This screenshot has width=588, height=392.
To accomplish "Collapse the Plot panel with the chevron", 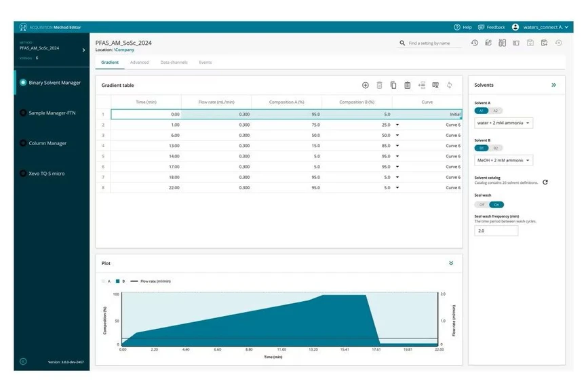I will tap(451, 263).
